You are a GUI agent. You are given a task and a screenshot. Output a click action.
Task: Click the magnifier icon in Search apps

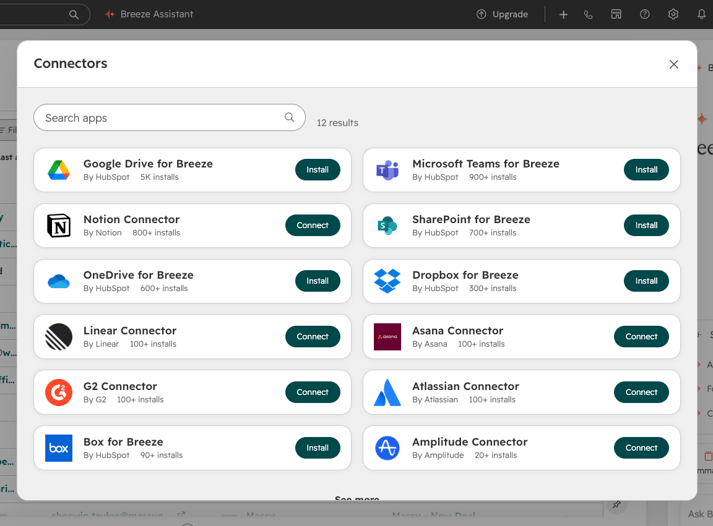[289, 117]
